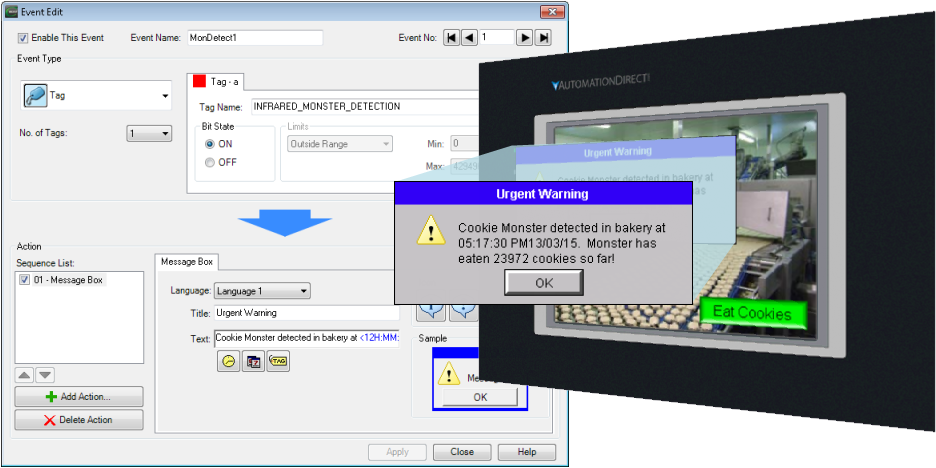Click Delete Action button
The image size is (936, 468).
click(79, 420)
